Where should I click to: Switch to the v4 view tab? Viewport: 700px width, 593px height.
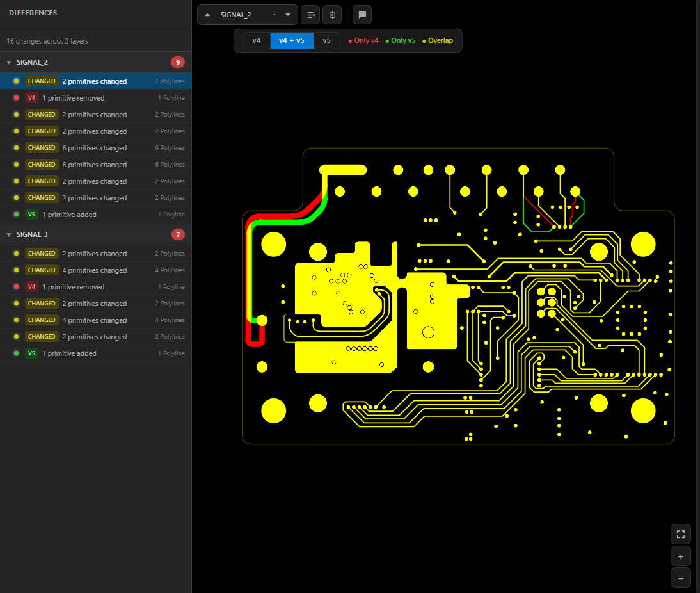point(257,41)
